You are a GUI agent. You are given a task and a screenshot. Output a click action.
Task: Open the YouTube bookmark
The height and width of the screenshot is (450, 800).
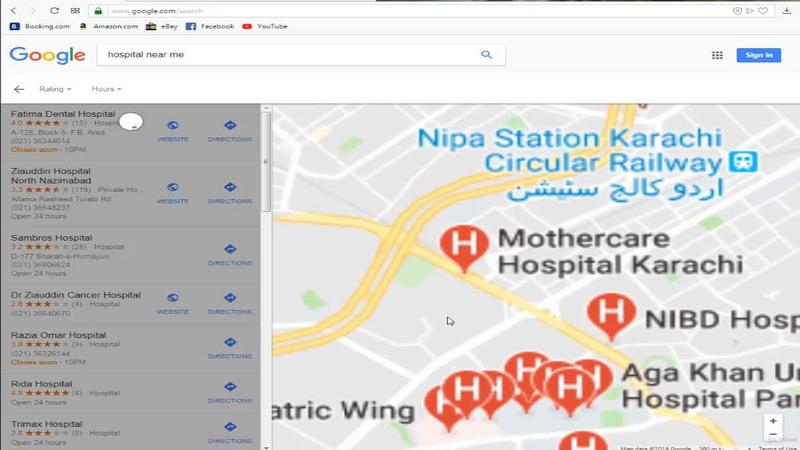click(x=265, y=26)
